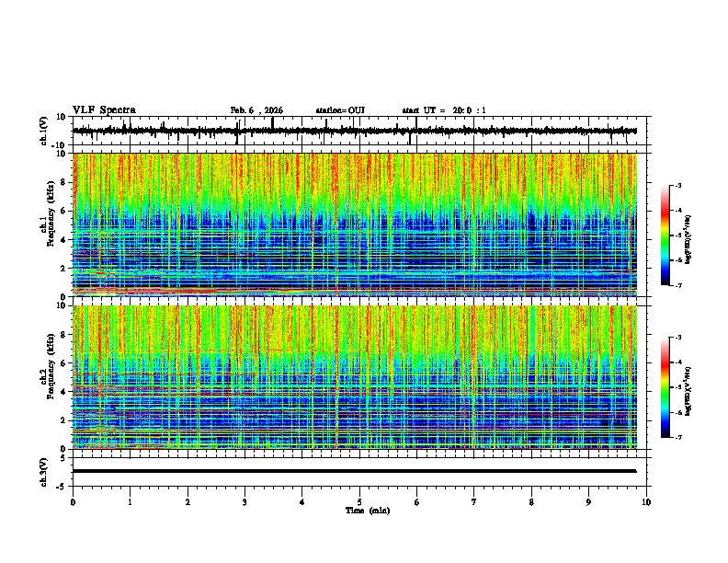Screen dimensions: 728x563
Task: Click the "ch.1(V)" waveform axis label
Action: (44, 131)
